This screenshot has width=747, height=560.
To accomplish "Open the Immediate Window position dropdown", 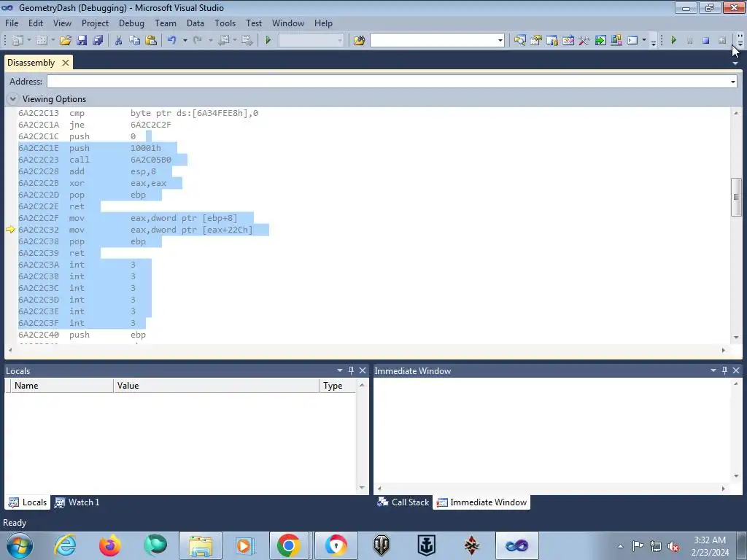I will (713, 370).
